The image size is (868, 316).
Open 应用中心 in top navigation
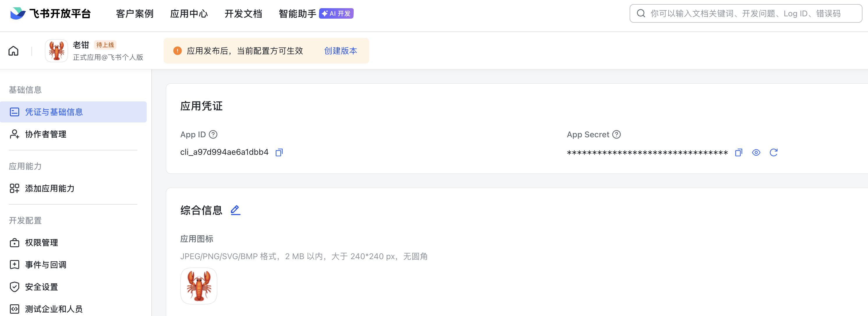[x=189, y=13]
